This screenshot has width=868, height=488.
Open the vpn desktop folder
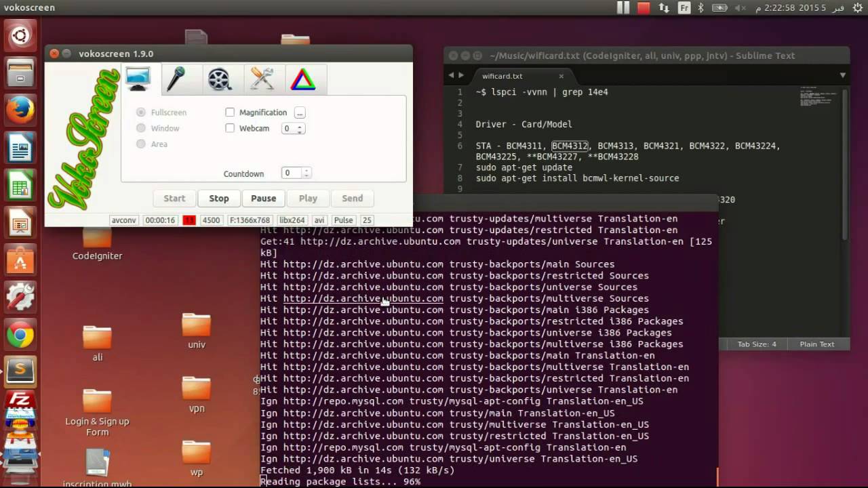(197, 395)
